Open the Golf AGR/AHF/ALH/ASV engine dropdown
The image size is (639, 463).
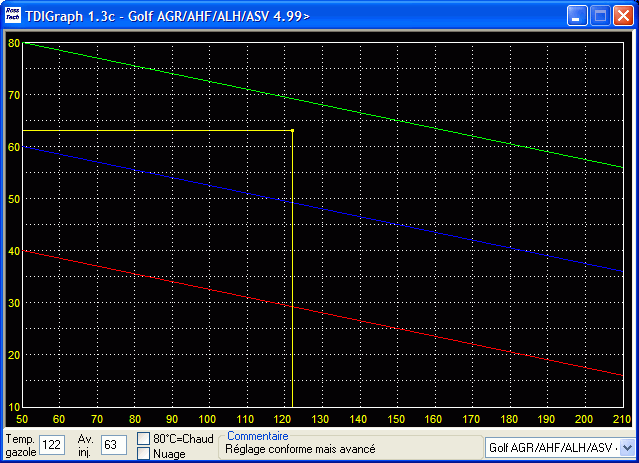pos(628,448)
